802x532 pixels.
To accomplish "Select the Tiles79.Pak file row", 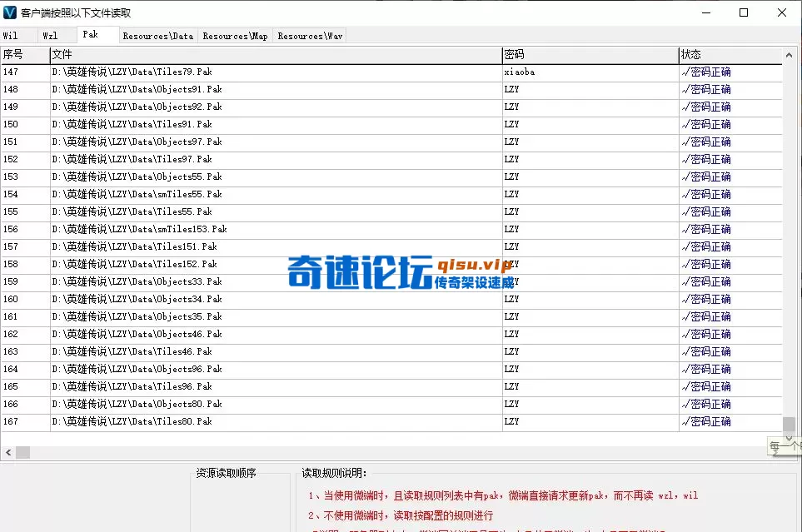I will pos(250,72).
